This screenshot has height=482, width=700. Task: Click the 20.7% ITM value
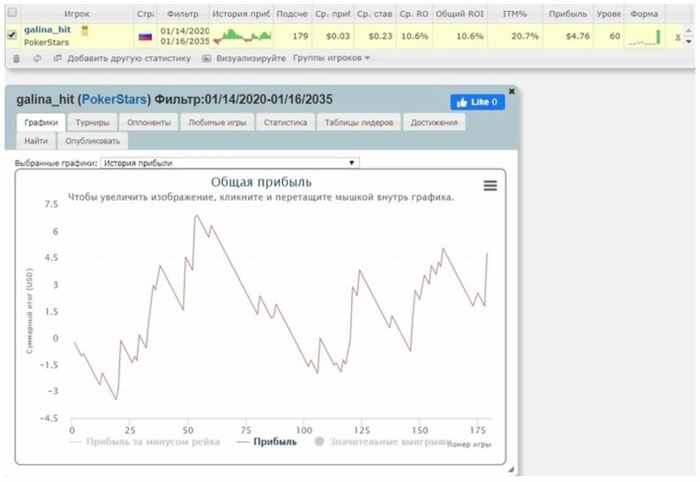(x=525, y=36)
